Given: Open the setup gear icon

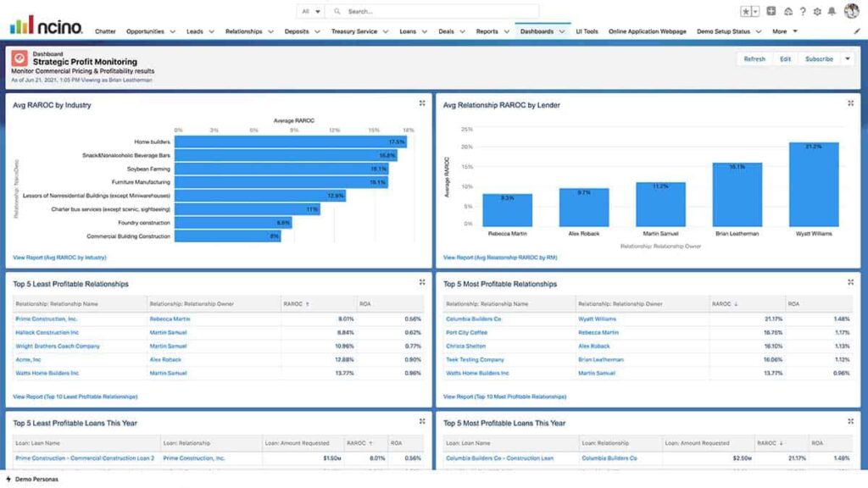Looking at the screenshot, I should tap(817, 12).
